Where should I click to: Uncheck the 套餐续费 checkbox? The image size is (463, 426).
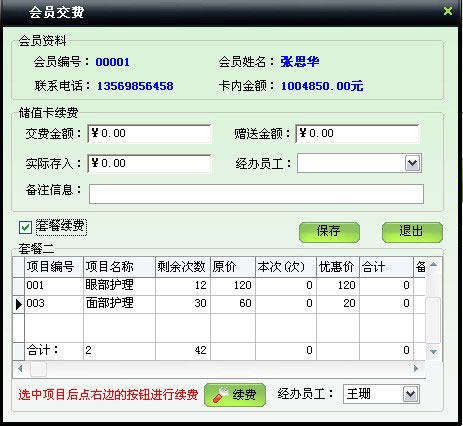(25, 228)
